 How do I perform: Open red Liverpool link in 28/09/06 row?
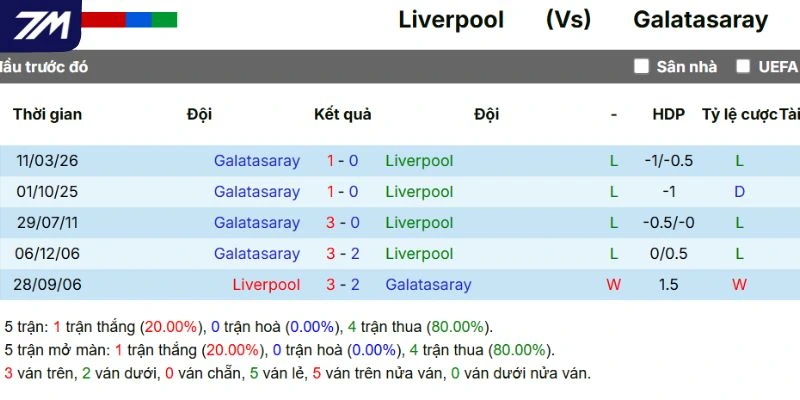click(266, 284)
